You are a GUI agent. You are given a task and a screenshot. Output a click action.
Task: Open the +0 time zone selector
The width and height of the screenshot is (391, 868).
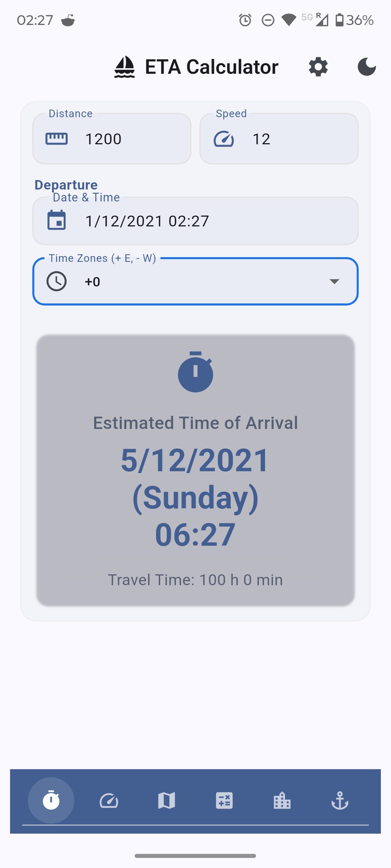195,281
